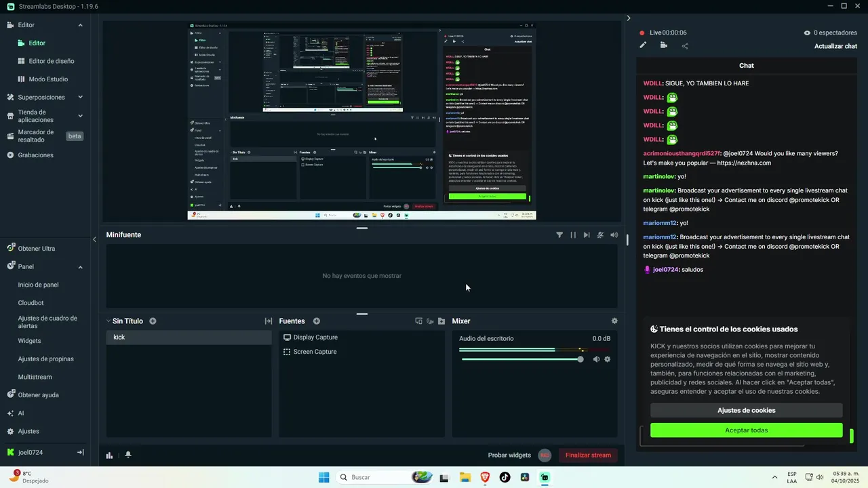The width and height of the screenshot is (868, 488).
Task: Open Superposiciones menu
Action: [41, 97]
